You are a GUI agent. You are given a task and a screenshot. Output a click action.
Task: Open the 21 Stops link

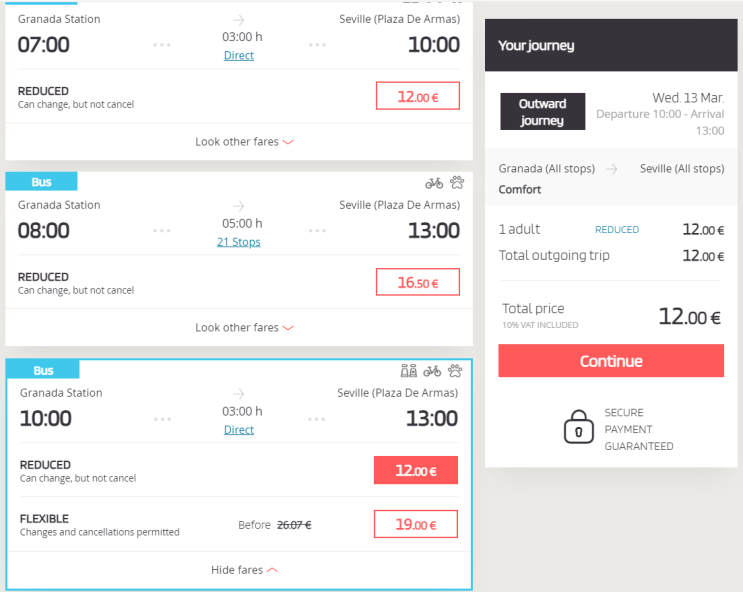[x=239, y=243]
